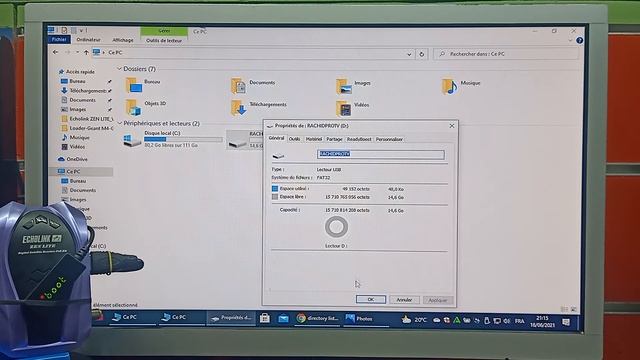Open the Images folder icon in Dossiers
640x360 pixels.
pyautogui.click(x=344, y=86)
